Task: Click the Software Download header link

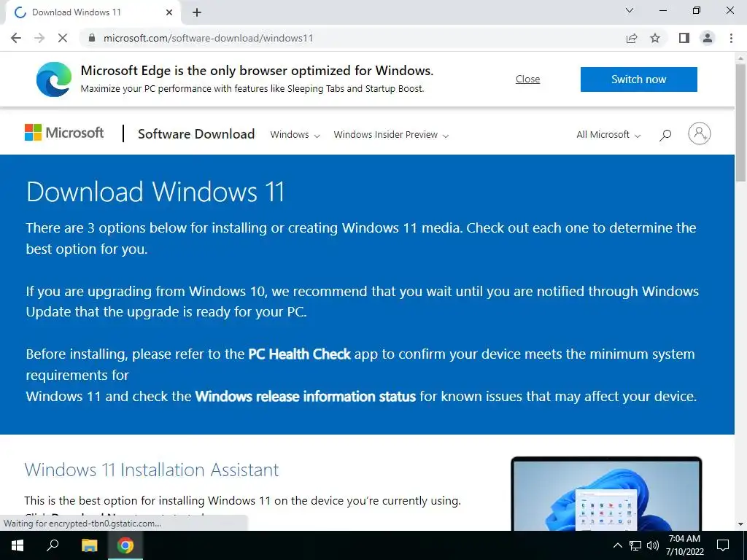Action: (196, 134)
